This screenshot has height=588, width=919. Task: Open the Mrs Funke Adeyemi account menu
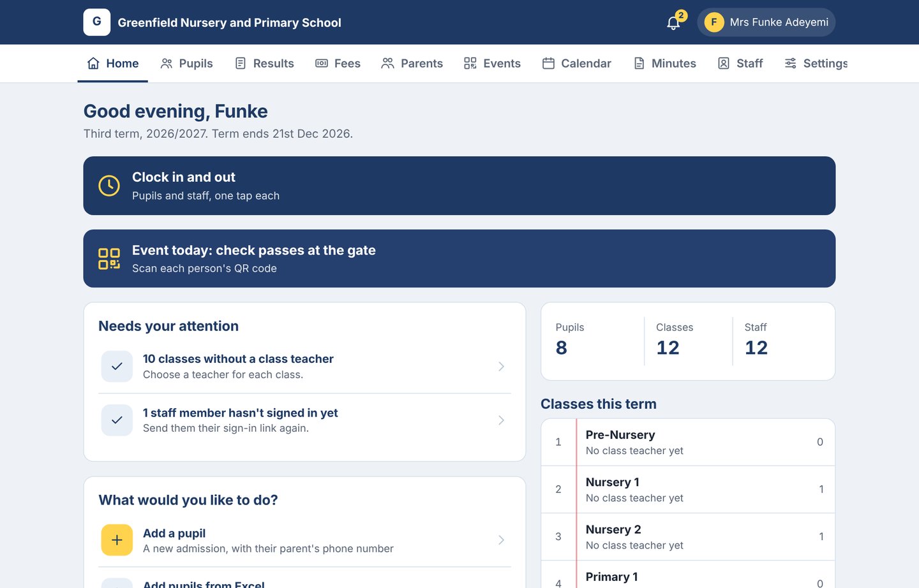766,22
